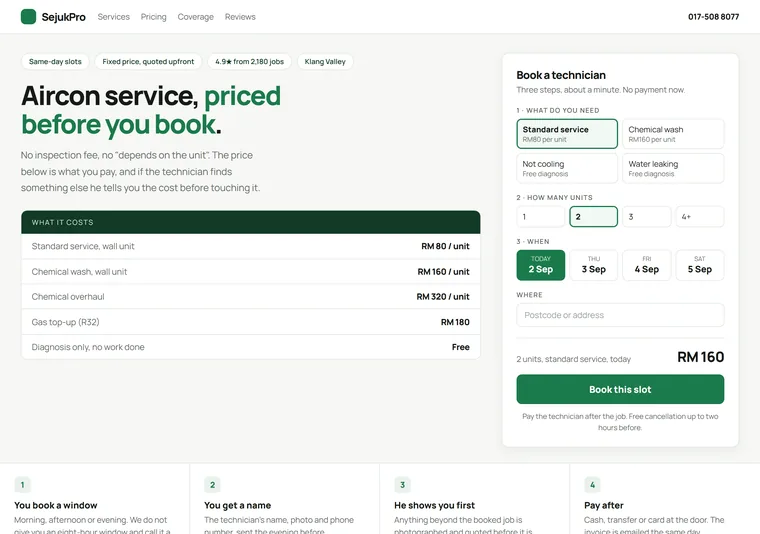Click the Chemical overhaul row

point(251,297)
